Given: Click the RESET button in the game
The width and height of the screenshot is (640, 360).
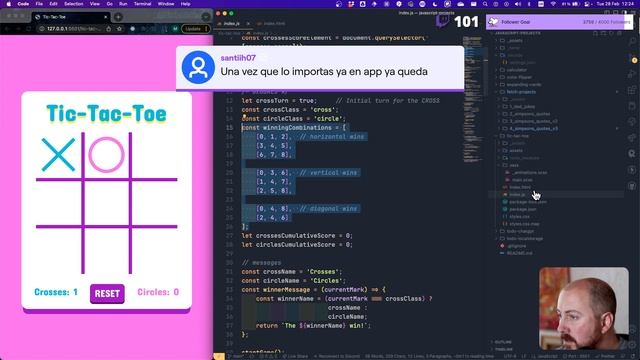Looking at the screenshot, I should [107, 293].
